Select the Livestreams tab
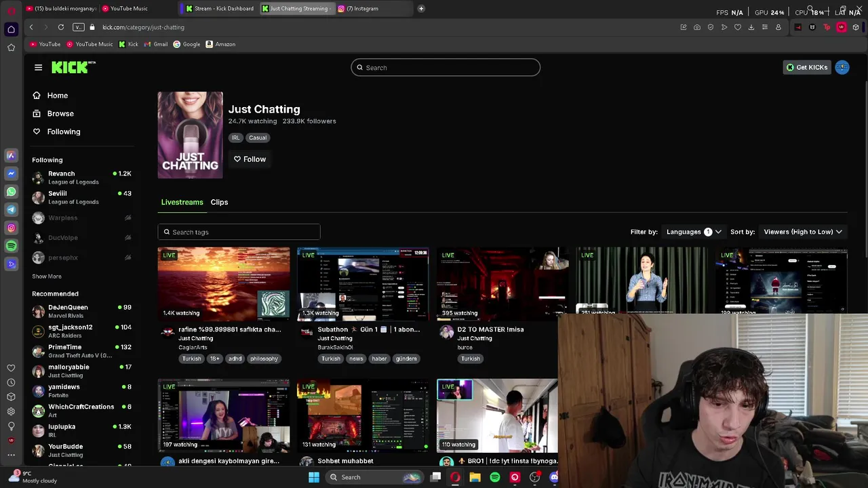The height and width of the screenshot is (488, 868). [x=182, y=202]
